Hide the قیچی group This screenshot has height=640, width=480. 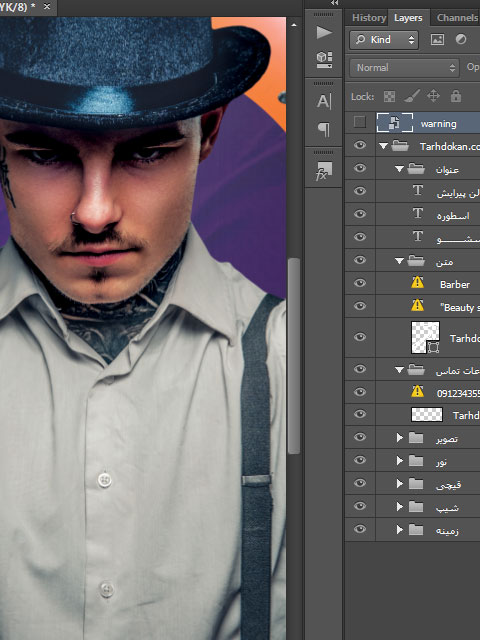[360, 483]
